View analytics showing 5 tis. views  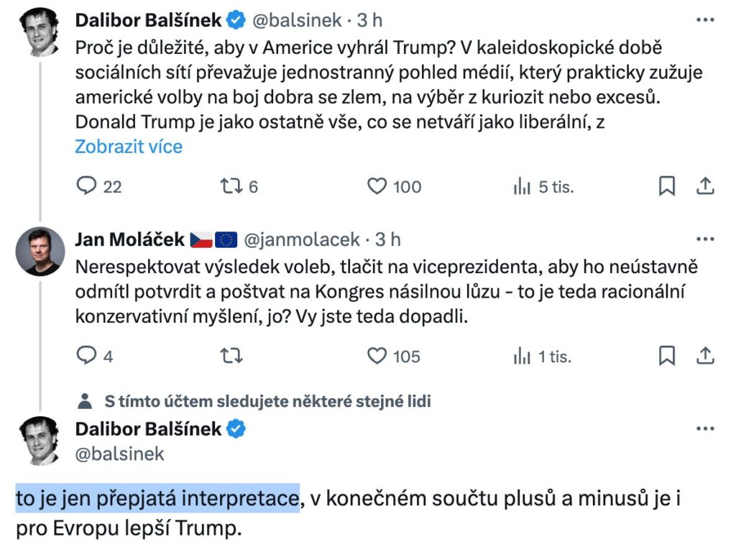pos(522,186)
